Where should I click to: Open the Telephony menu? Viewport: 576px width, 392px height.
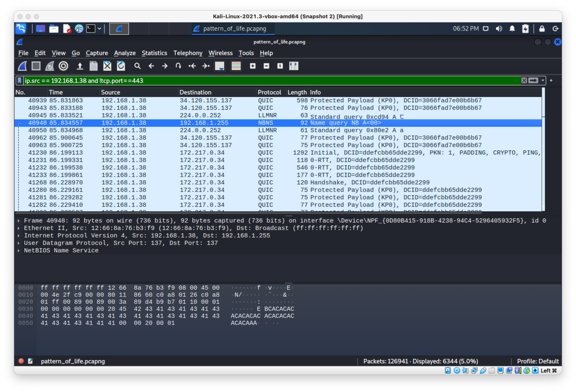[x=188, y=53]
